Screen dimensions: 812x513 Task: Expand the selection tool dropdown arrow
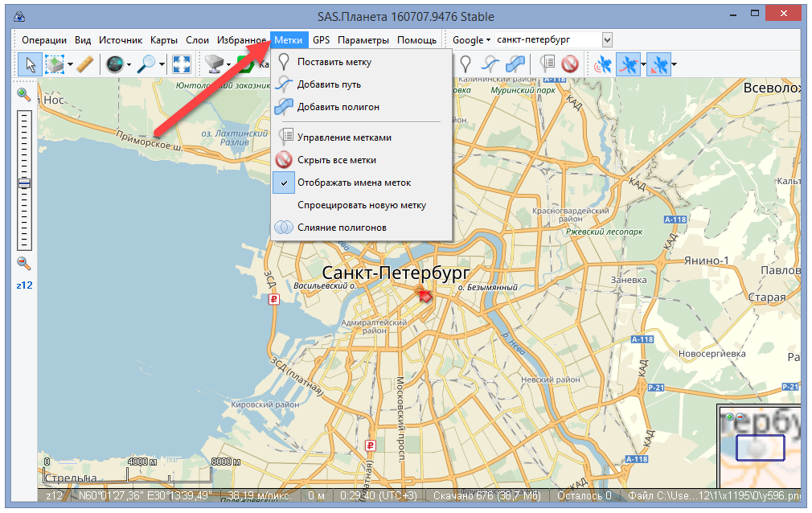(x=71, y=64)
